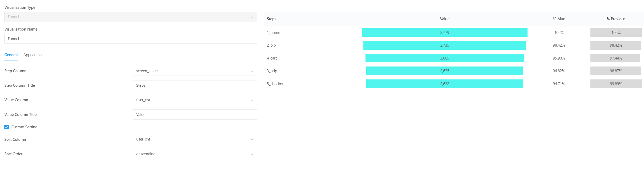The width and height of the screenshot is (644, 192).
Task: Click the 98.42% value in % Max column
Action: (559, 45)
